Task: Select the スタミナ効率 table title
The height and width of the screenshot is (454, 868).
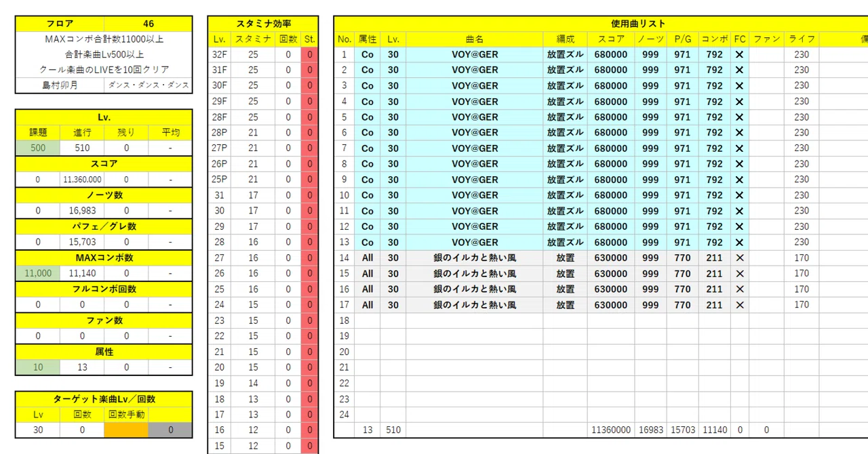Action: tap(263, 24)
